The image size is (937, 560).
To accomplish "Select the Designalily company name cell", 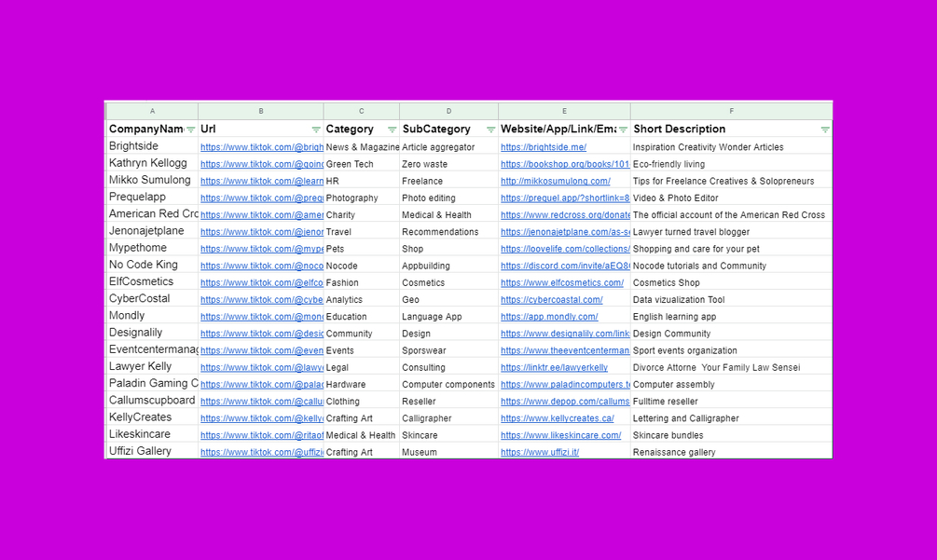I will tap(152, 333).
